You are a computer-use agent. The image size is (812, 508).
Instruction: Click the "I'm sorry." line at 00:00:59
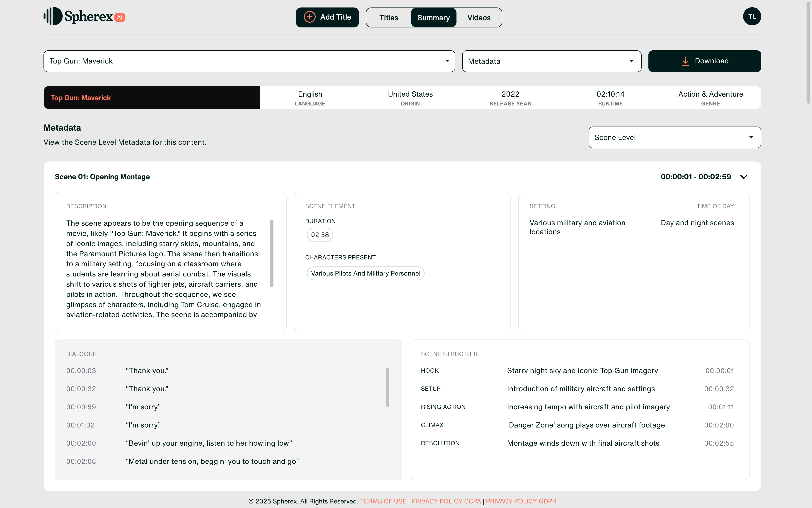pyautogui.click(x=143, y=407)
